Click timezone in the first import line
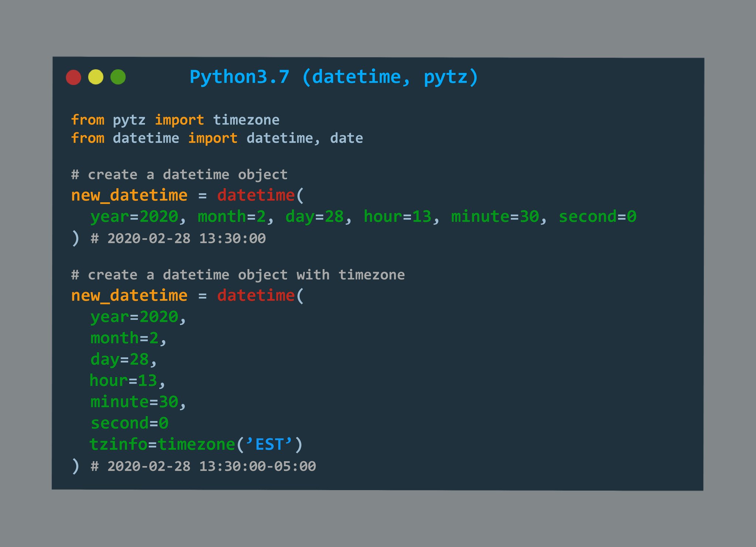 246,120
